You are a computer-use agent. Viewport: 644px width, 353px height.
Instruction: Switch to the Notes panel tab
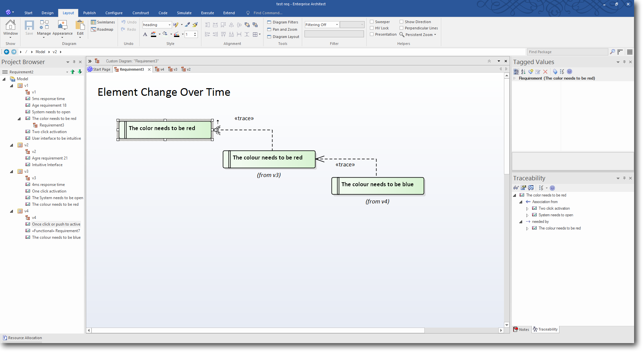point(521,330)
